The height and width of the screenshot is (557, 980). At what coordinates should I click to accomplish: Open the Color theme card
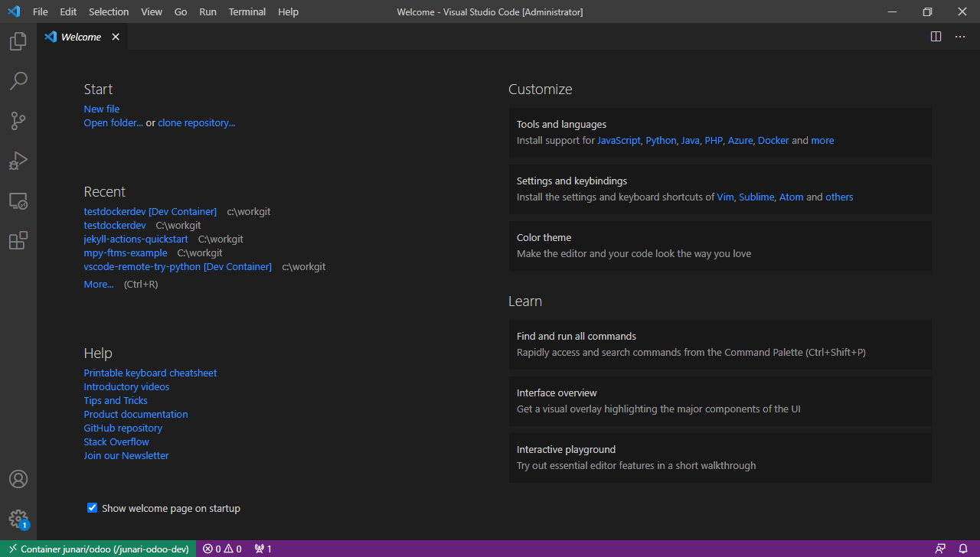tap(720, 246)
